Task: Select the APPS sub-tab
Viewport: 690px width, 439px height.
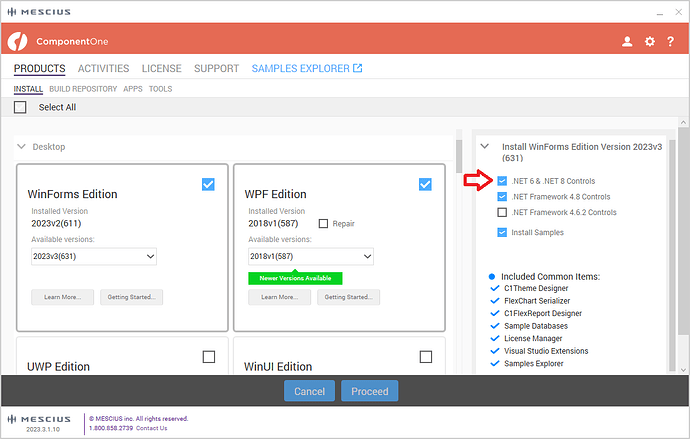Action: [x=133, y=89]
